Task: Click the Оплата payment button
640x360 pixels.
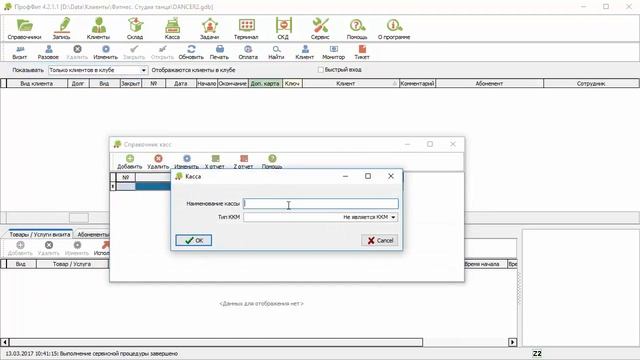Action: pyautogui.click(x=248, y=53)
